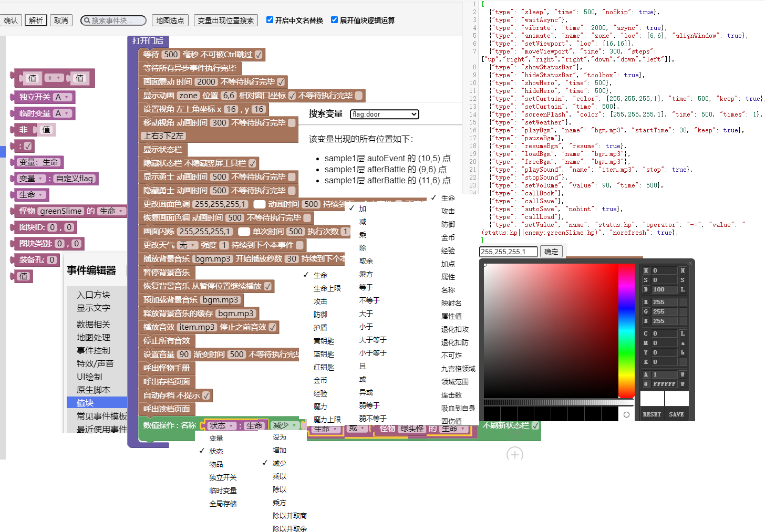Click the round marker below the hue bar

point(626,414)
